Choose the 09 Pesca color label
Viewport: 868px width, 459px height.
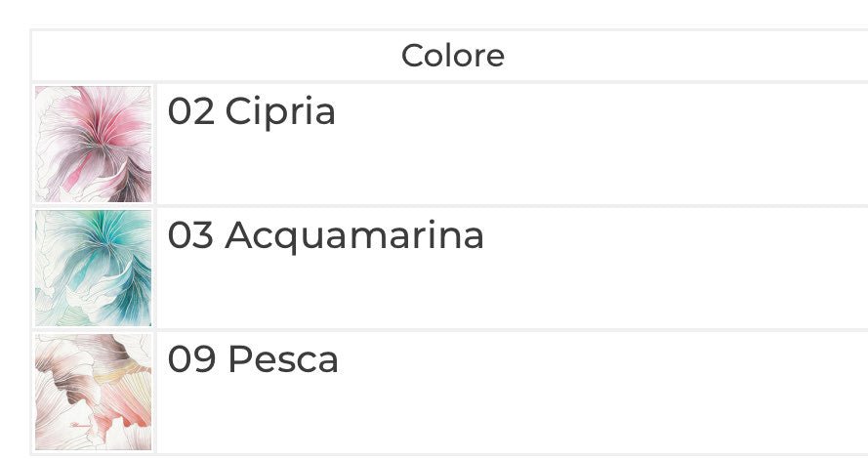[x=253, y=358]
